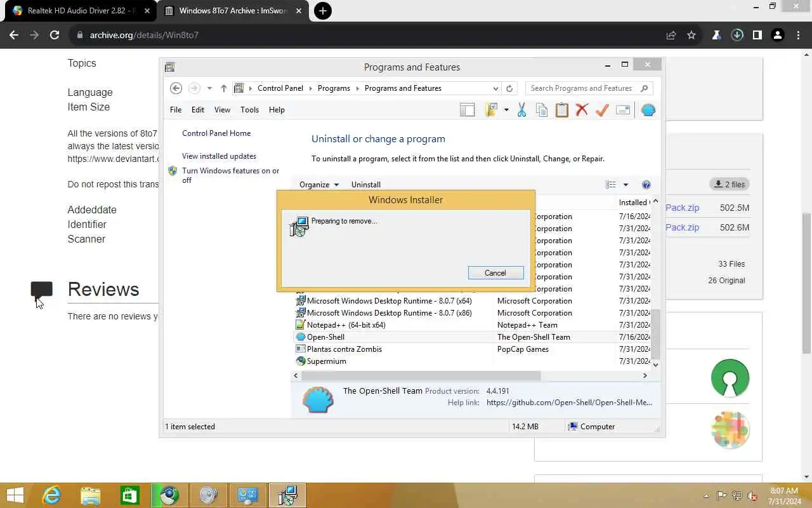
Task: Select the Supermium program row
Action: click(x=473, y=361)
